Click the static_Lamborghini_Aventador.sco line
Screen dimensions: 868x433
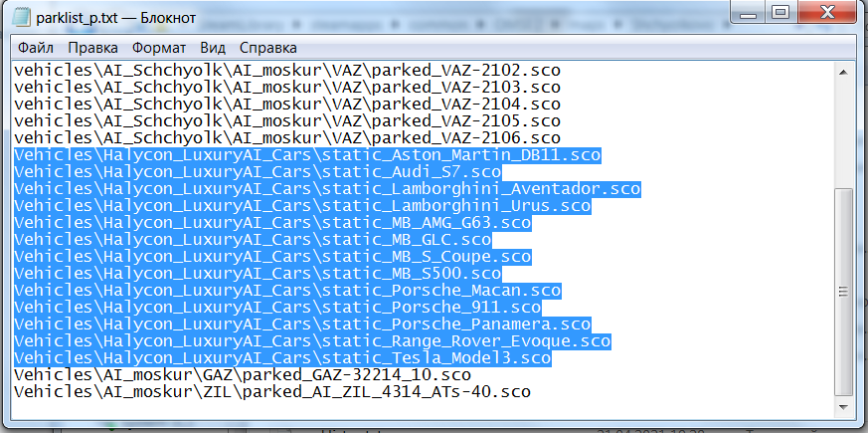(327, 189)
